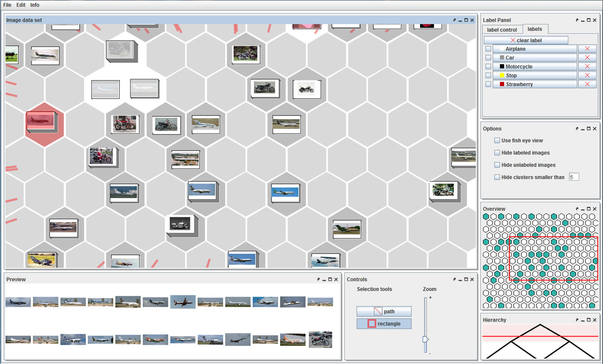Remove the Motorcycle label via red X
This screenshot has height=364, width=603.
(587, 67)
